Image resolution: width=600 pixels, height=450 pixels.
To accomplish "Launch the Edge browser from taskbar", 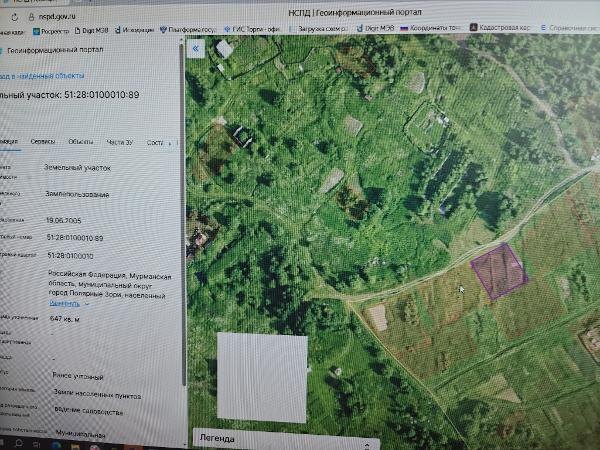I will coord(56,445).
